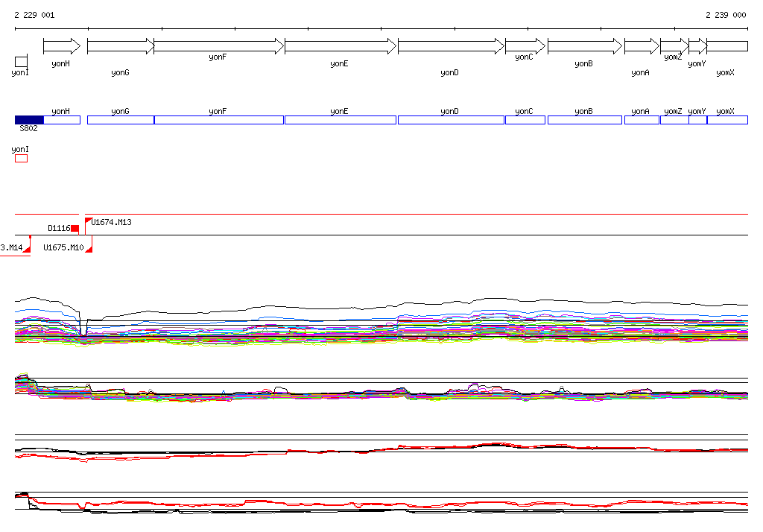This screenshot has height=532, width=763.
Task: Click the yonF label under the arrow
Action: (x=218, y=57)
